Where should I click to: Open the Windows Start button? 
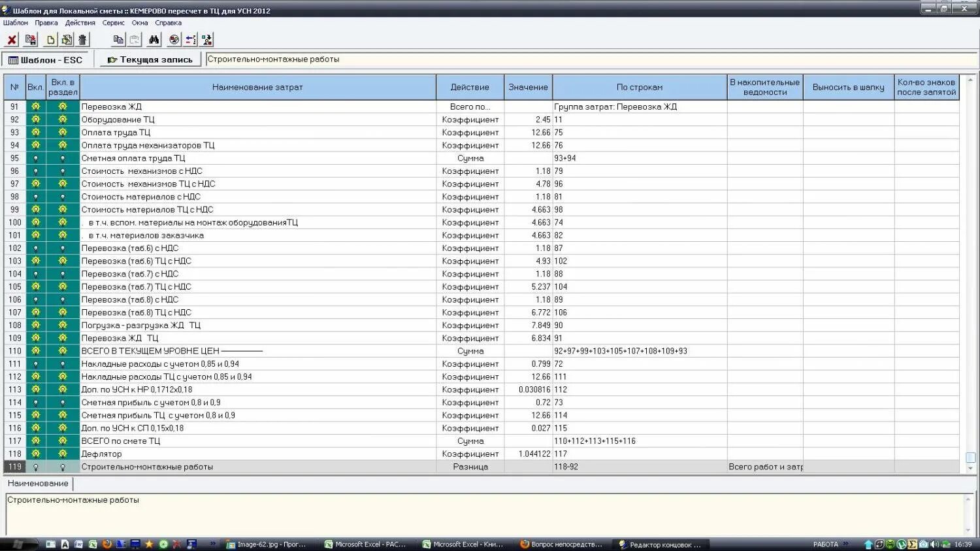coord(18,544)
